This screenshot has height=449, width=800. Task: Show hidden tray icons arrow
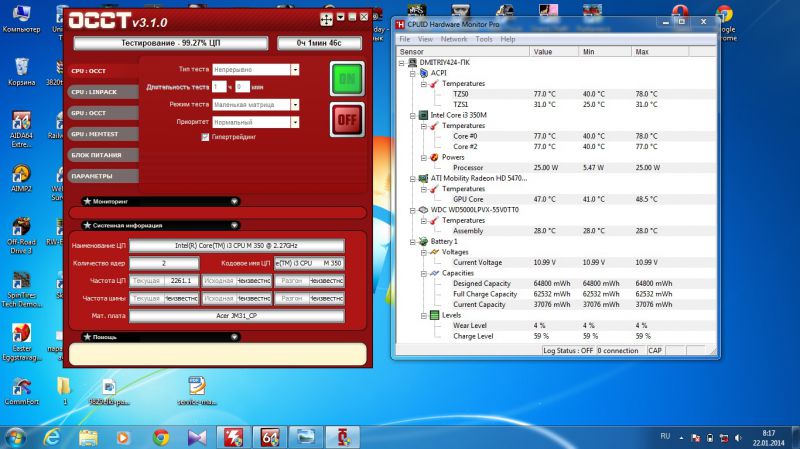[x=681, y=438]
